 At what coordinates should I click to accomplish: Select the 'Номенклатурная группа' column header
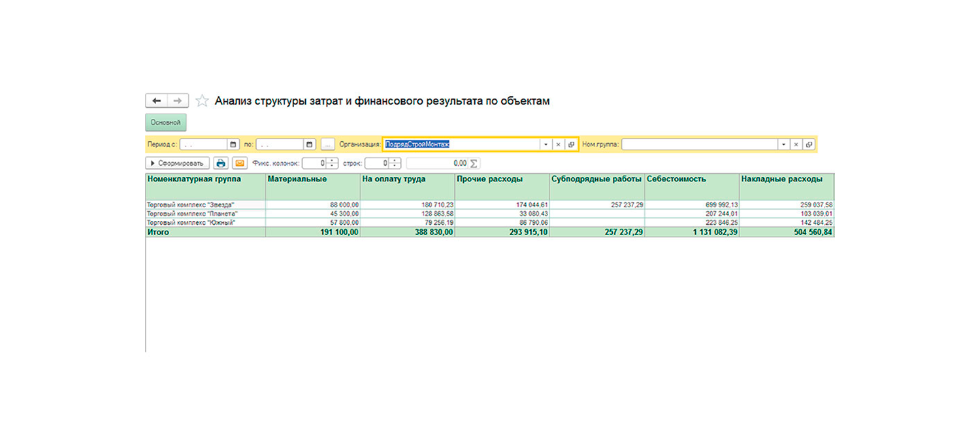click(x=205, y=187)
